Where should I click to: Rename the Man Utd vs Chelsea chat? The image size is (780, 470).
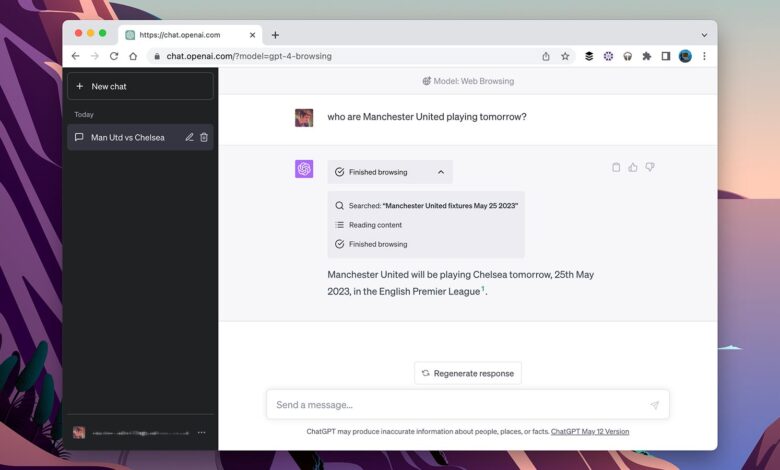(189, 137)
